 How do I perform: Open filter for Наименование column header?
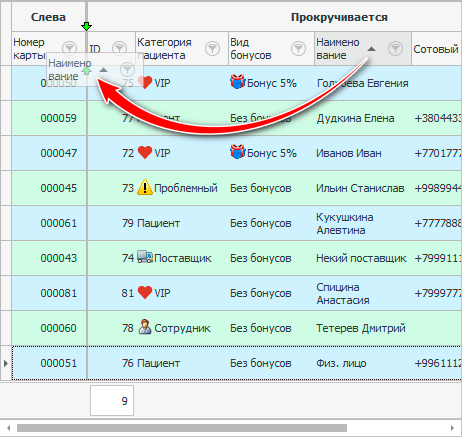[395, 48]
